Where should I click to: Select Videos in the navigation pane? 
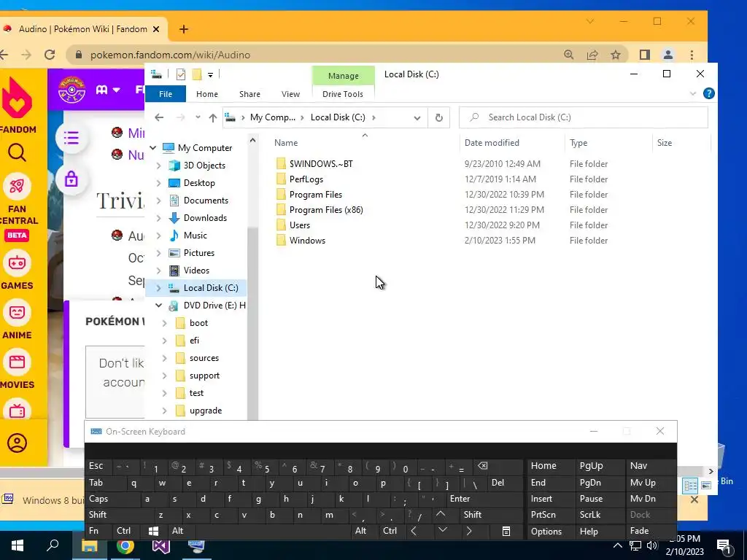(196, 271)
